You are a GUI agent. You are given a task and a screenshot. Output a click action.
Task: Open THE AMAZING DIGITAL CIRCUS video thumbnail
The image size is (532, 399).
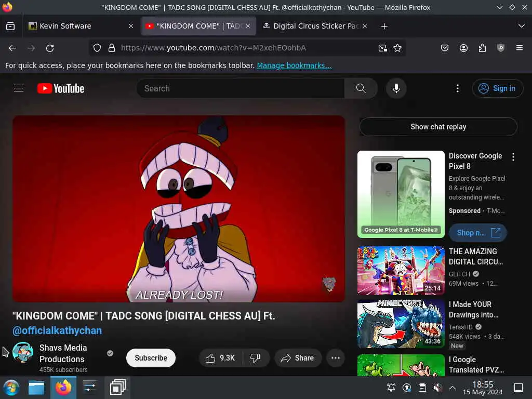401,271
